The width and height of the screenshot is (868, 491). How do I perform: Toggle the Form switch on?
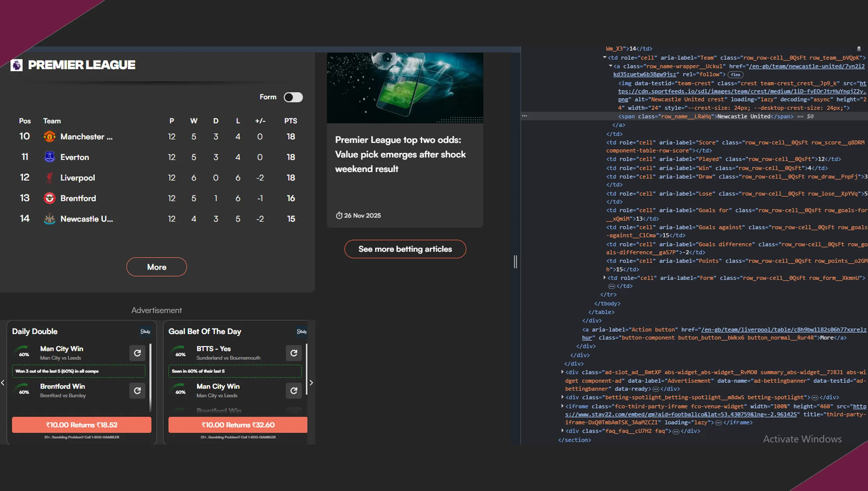[x=293, y=97]
